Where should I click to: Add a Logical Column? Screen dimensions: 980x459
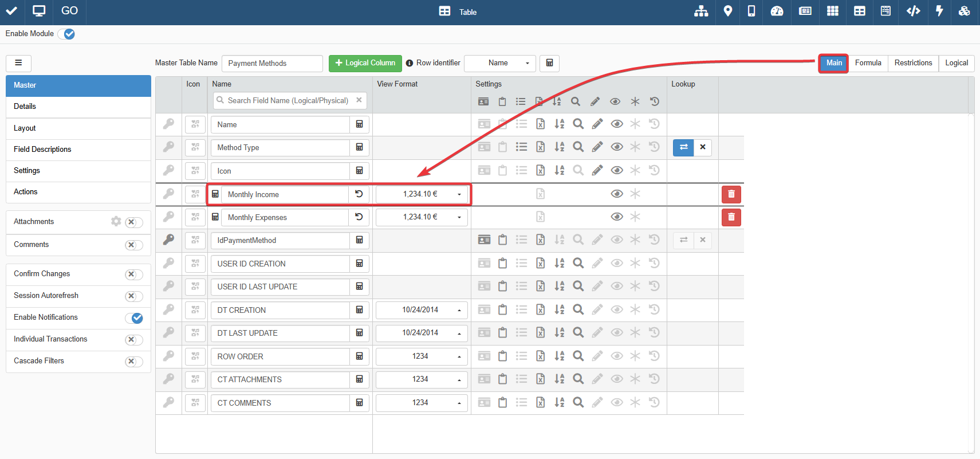click(365, 63)
